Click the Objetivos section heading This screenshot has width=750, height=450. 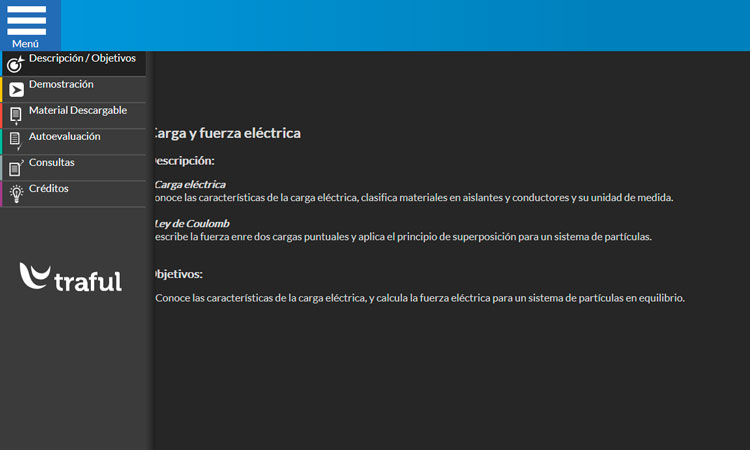tap(178, 274)
